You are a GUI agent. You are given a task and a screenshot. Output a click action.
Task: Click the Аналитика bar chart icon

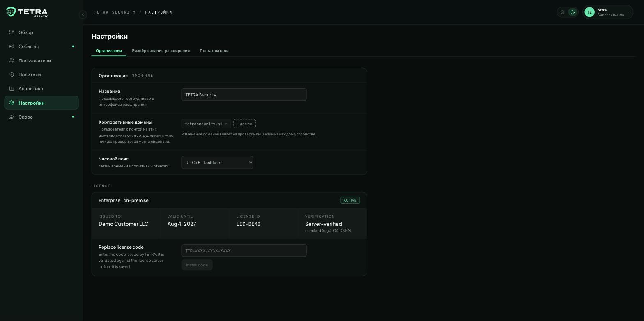point(12,89)
